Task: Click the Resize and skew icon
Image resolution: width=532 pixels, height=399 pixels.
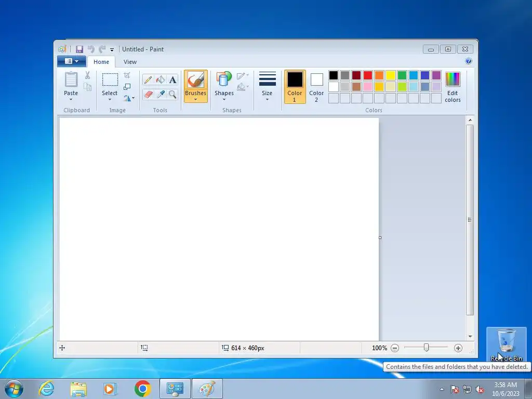Action: click(127, 87)
